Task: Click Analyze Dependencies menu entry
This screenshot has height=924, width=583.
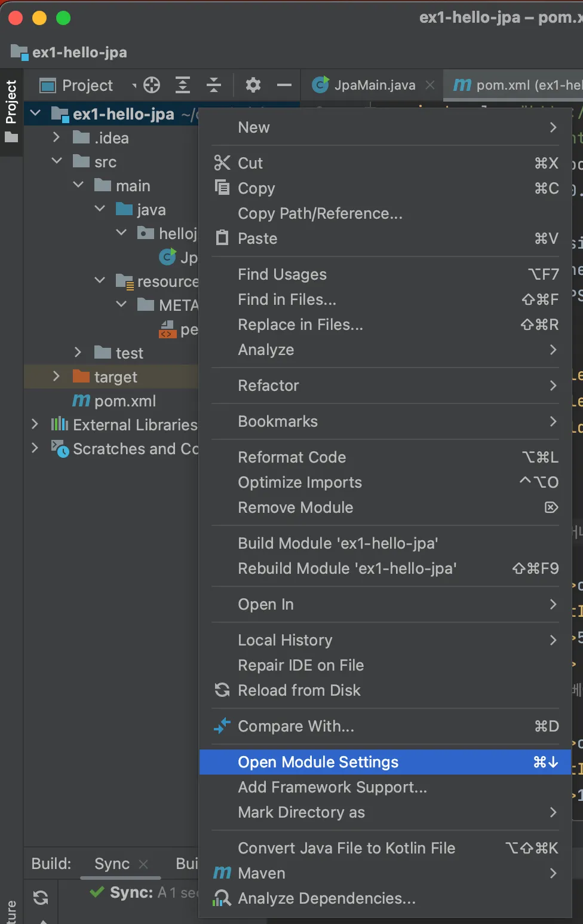Action: [326, 898]
